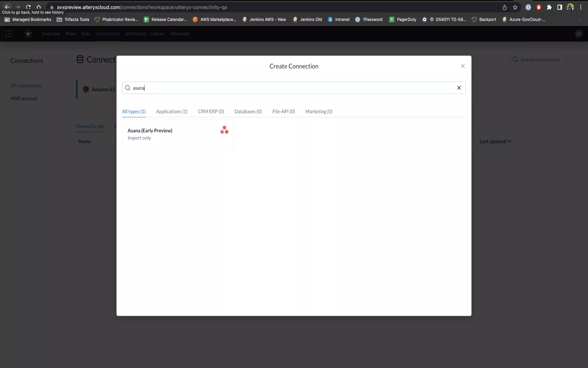This screenshot has width=588, height=368.
Task: Open the 1Password extension icon
Action: click(528, 7)
